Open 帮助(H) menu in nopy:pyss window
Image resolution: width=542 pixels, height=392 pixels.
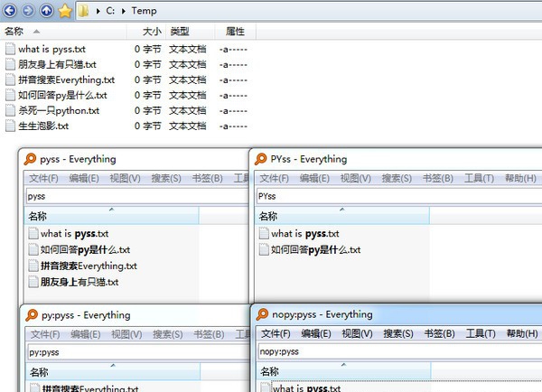click(x=522, y=333)
